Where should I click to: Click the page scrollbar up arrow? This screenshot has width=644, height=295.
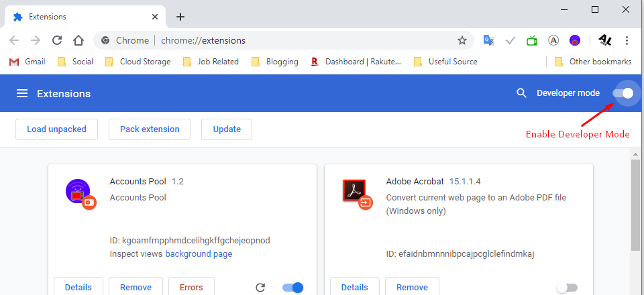[x=635, y=154]
